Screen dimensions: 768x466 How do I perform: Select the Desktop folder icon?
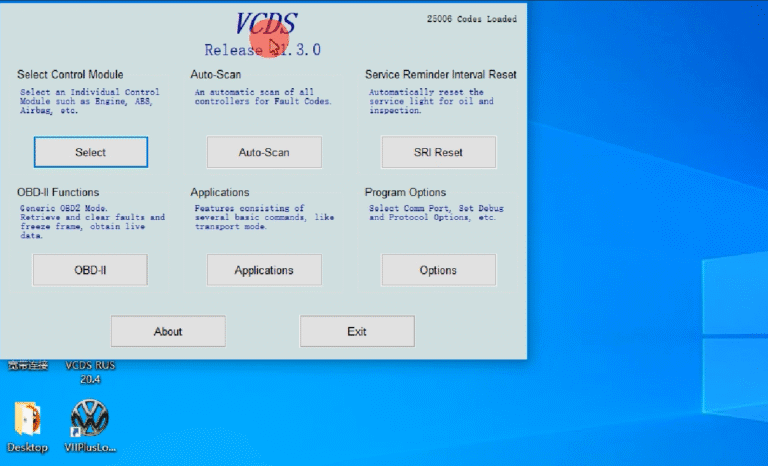(x=27, y=418)
